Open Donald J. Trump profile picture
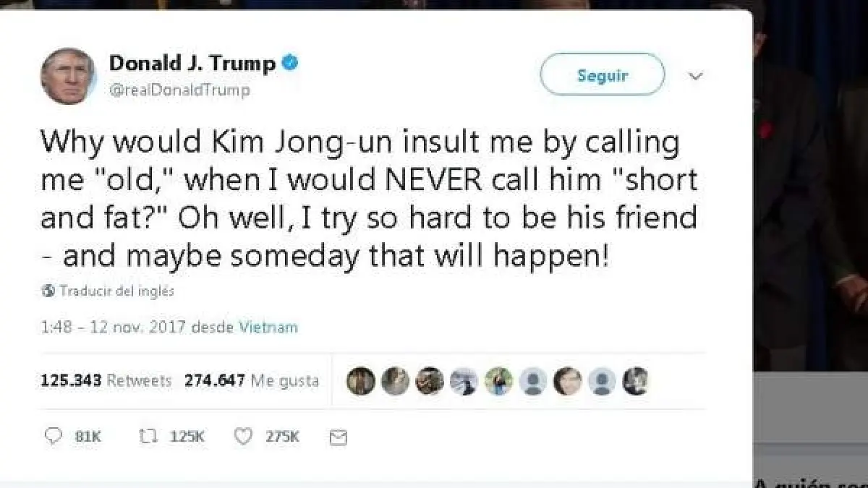Viewport: 868px width, 488px height. [69, 76]
